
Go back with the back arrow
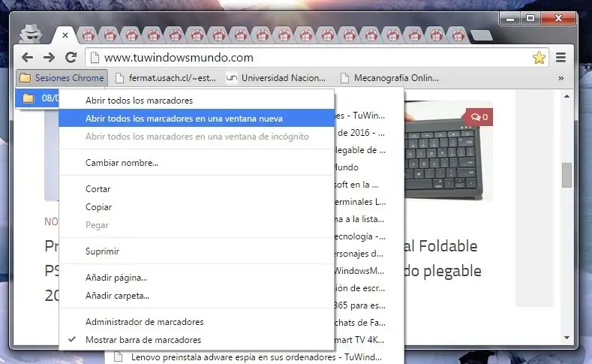coord(27,57)
